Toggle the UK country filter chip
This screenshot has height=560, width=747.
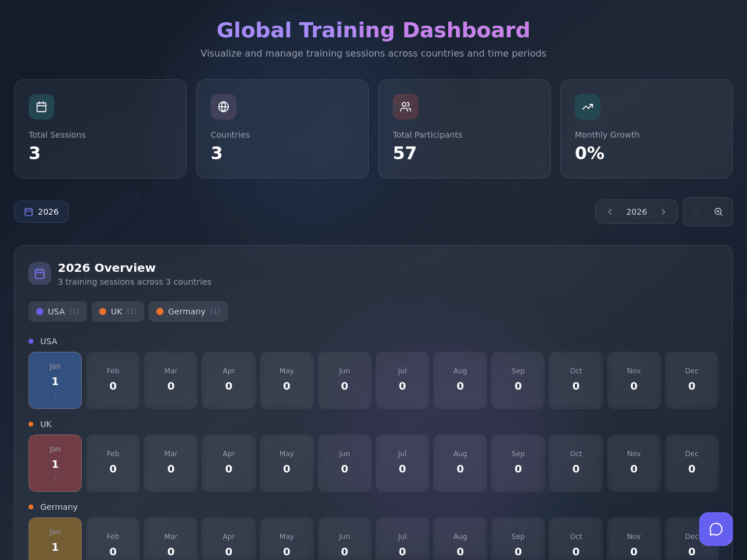click(x=118, y=311)
